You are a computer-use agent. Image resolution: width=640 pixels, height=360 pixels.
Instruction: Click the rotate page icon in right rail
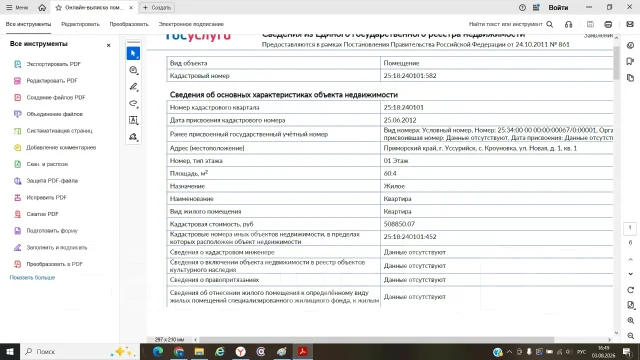630,290
